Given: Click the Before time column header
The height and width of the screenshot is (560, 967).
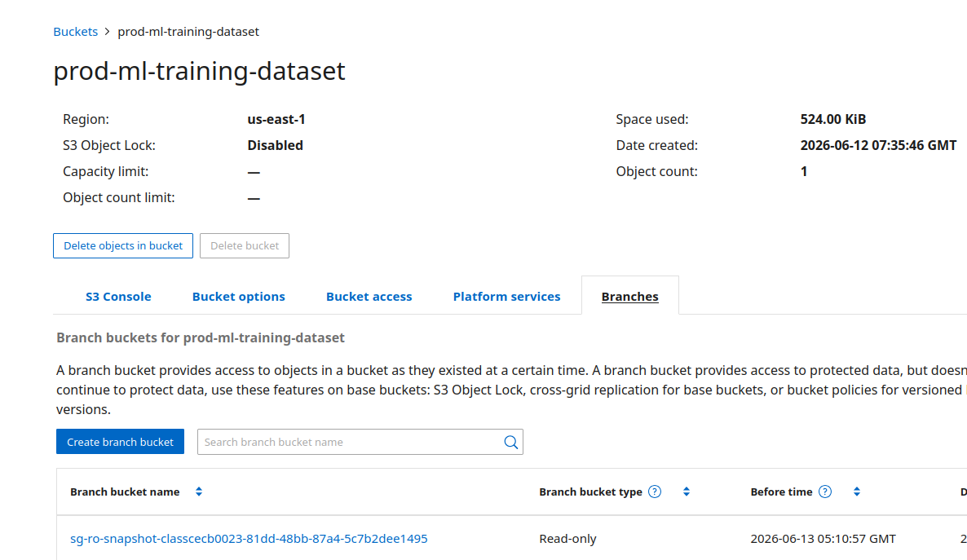Looking at the screenshot, I should (781, 492).
